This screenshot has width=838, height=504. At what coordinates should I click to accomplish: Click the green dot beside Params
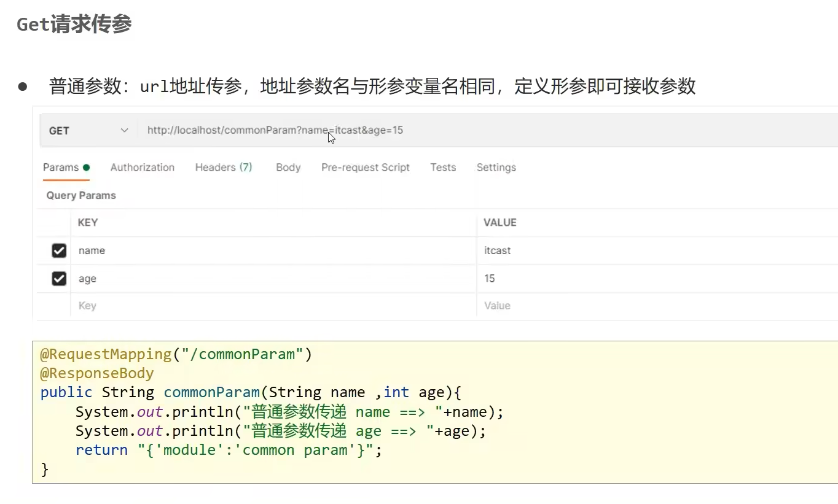(x=86, y=167)
